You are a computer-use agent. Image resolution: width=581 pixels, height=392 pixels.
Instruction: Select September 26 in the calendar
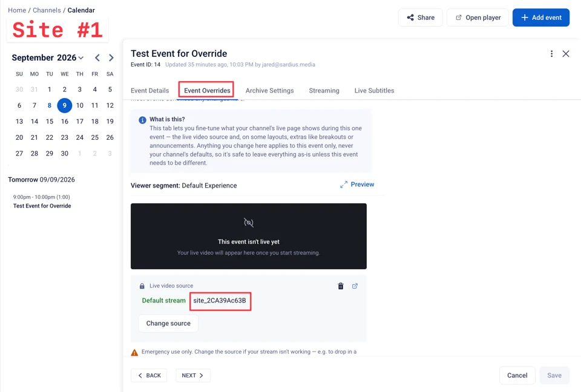[x=110, y=137]
